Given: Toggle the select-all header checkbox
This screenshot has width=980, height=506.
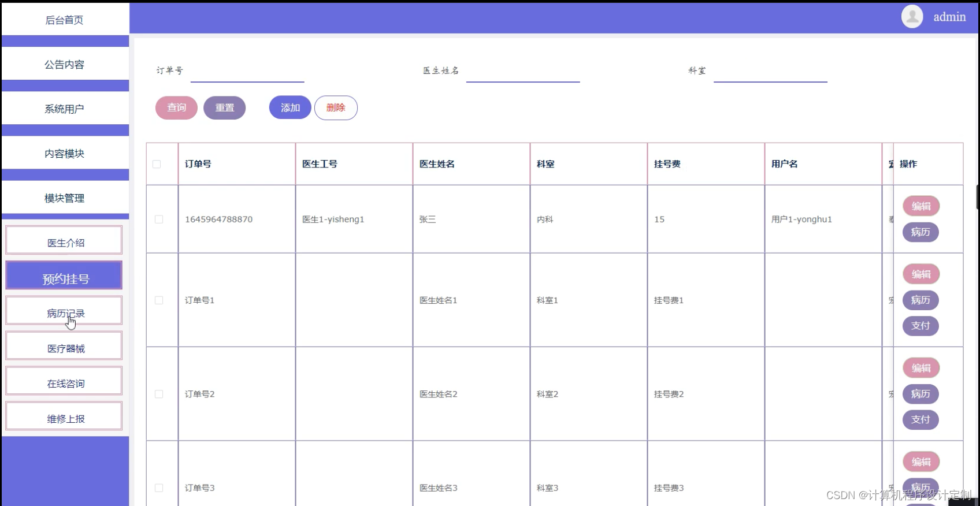Looking at the screenshot, I should click(157, 164).
